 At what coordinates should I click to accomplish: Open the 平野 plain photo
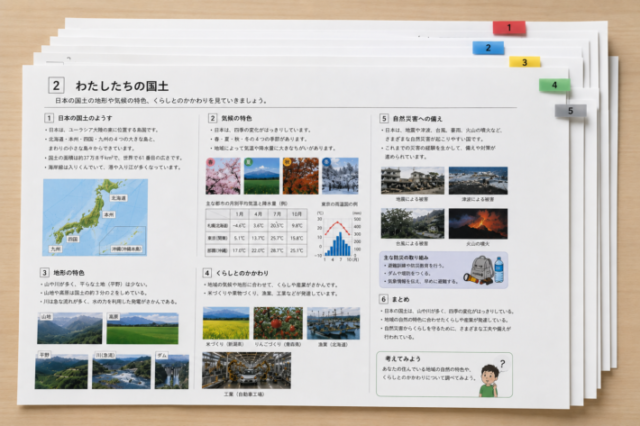(61, 370)
